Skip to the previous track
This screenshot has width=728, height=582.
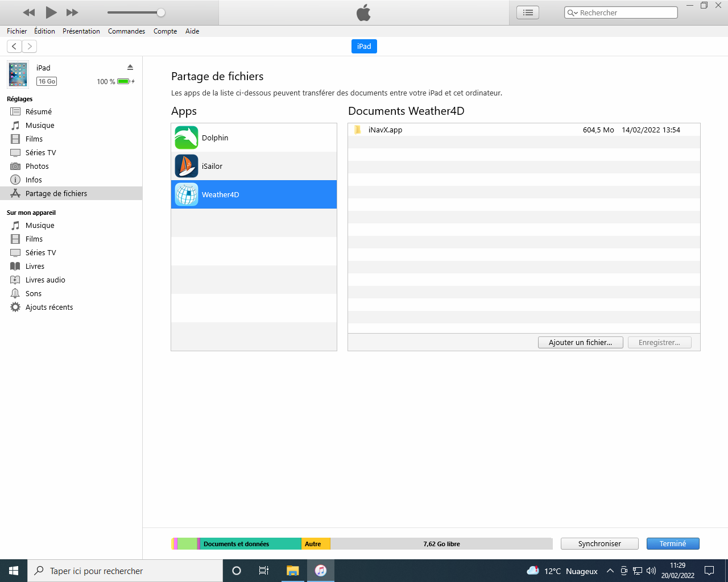coord(29,13)
